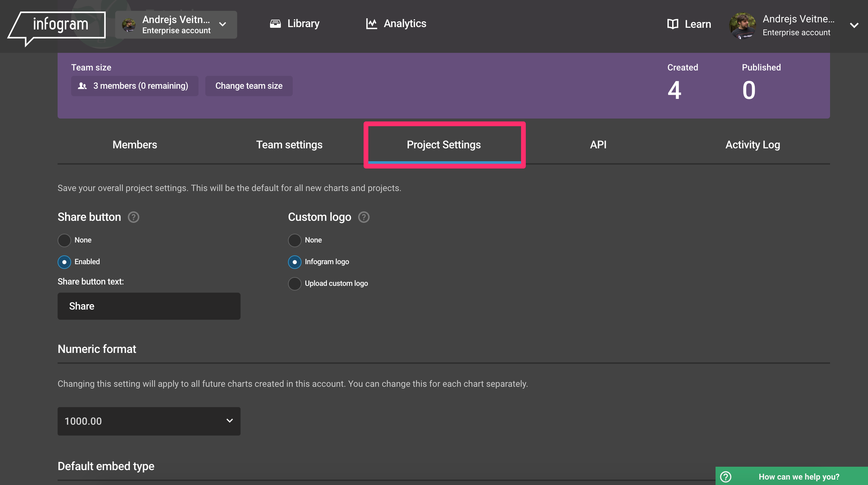This screenshot has height=485, width=868.
Task: Click the Share button text input field
Action: tap(149, 306)
